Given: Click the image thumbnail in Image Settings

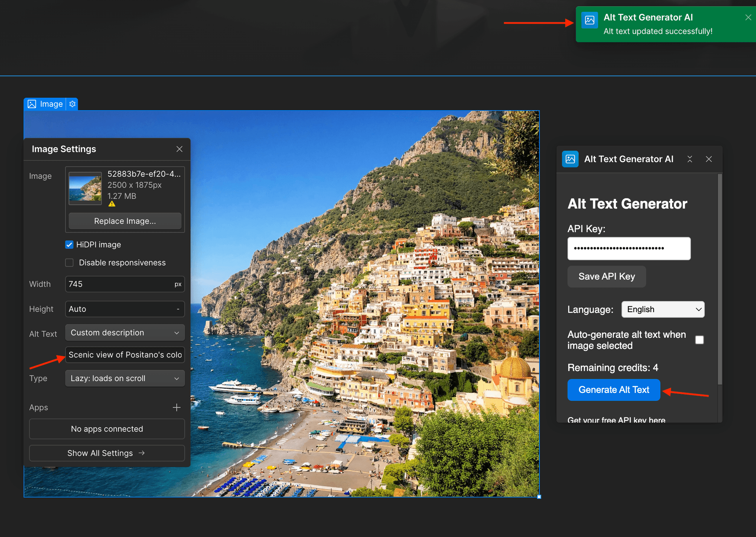Looking at the screenshot, I should pyautogui.click(x=85, y=188).
